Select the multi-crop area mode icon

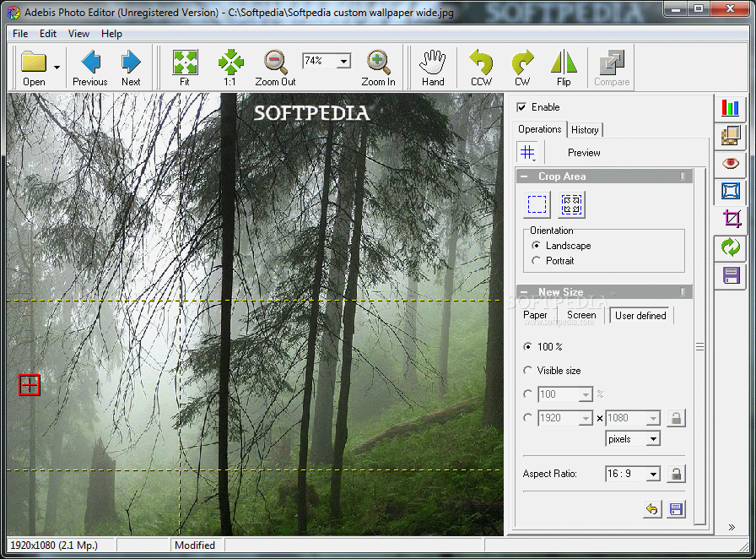(572, 204)
